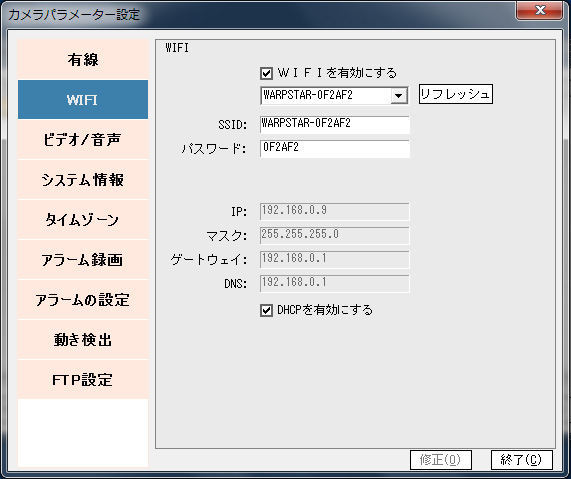Click the 終了(C) button
This screenshot has width=571, height=479.
point(521,460)
